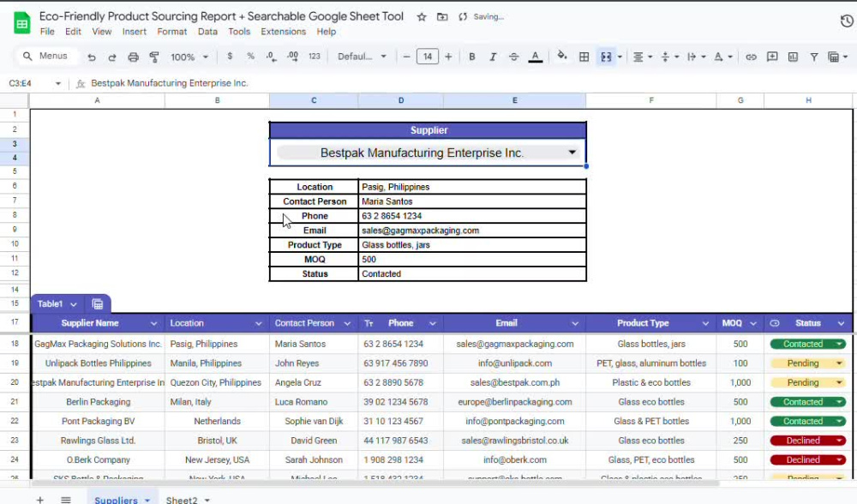The height and width of the screenshot is (504, 857).
Task: Star this document
Action: (x=422, y=17)
